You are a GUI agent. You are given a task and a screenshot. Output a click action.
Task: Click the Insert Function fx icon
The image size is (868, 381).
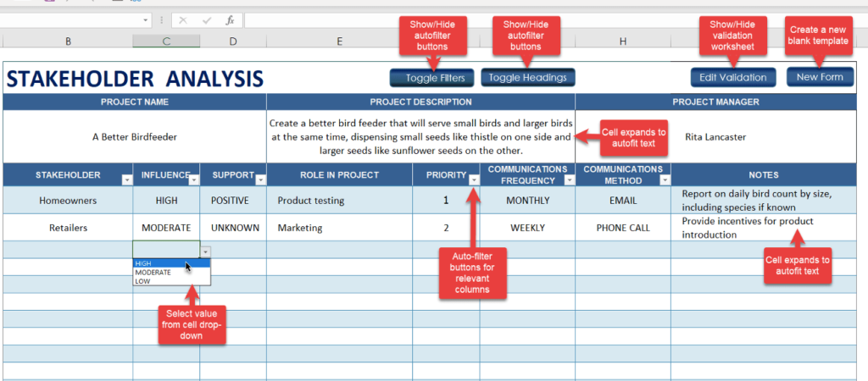230,19
